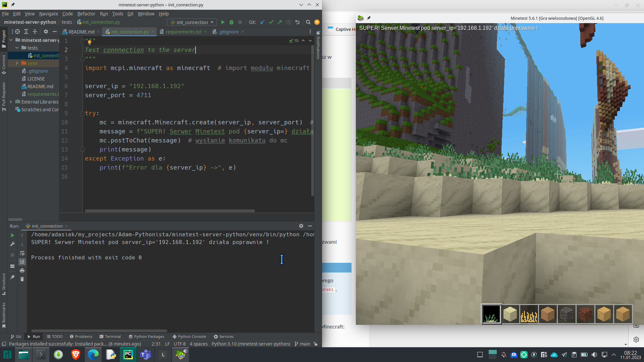Open the Refactor menu
644x362 pixels.
(86, 14)
